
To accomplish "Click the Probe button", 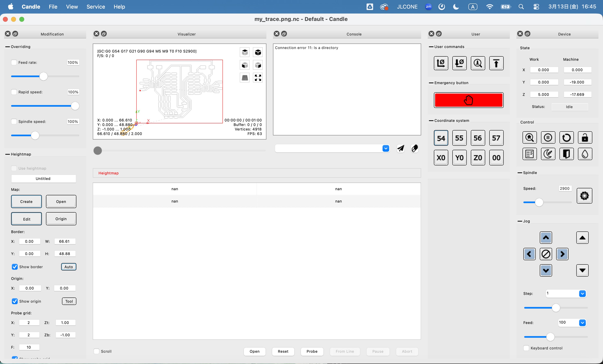I will click(x=312, y=351).
